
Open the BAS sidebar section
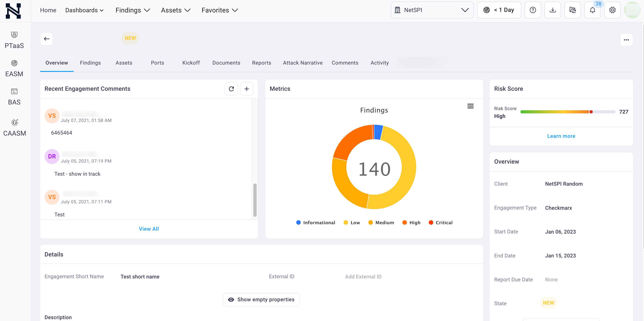[x=14, y=97]
